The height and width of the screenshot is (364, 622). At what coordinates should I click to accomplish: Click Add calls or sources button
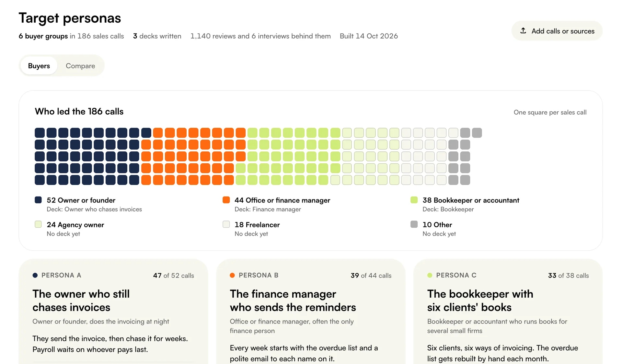(557, 31)
